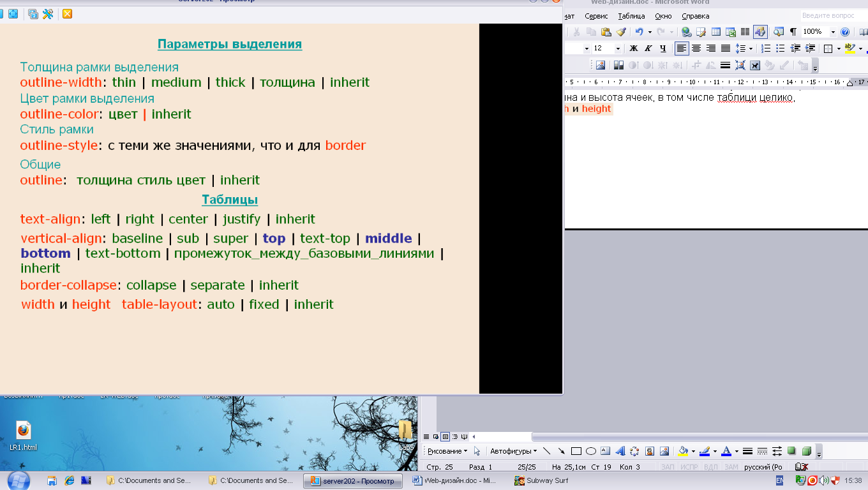The height and width of the screenshot is (490, 868).
Task: Expand Drawing fill color dropdown arrow
Action: click(692, 451)
